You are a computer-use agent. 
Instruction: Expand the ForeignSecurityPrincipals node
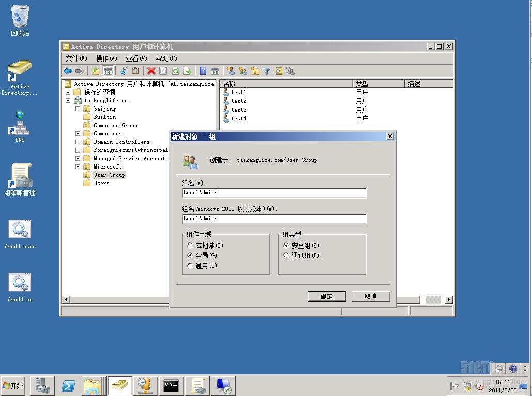[78, 150]
